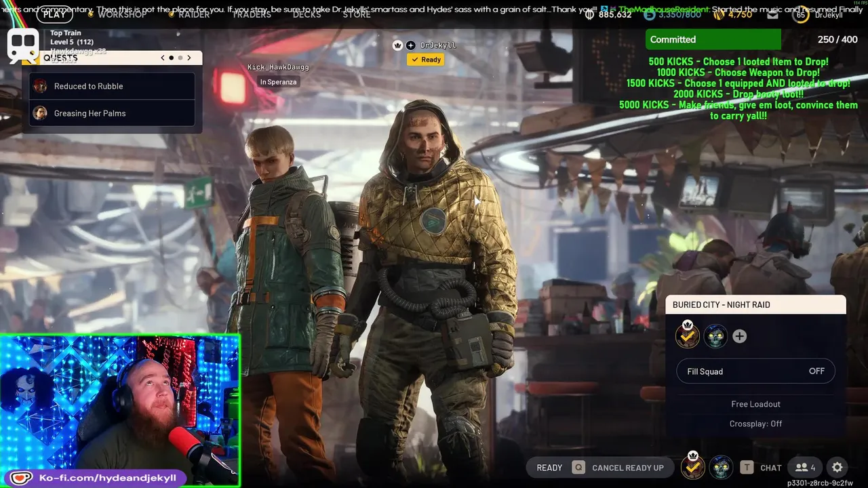Viewport: 868px width, 488px height.
Task: Toggle the Fill Squad option
Action: click(x=755, y=371)
